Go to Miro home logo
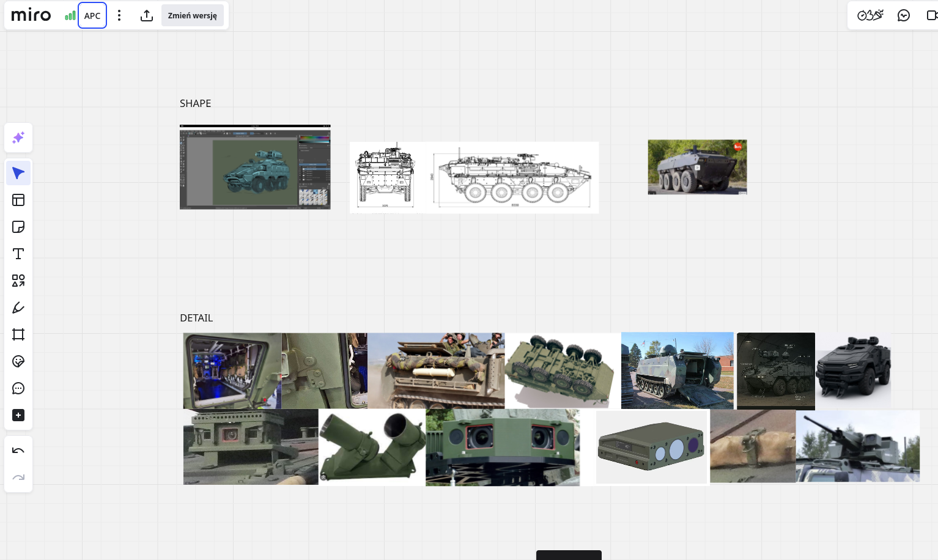The image size is (938, 560). point(31,15)
